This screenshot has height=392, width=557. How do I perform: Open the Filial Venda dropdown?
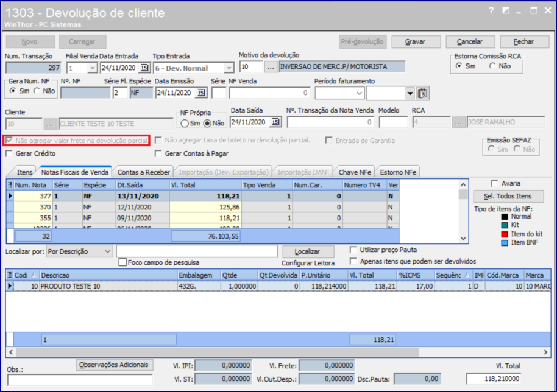[x=93, y=68]
